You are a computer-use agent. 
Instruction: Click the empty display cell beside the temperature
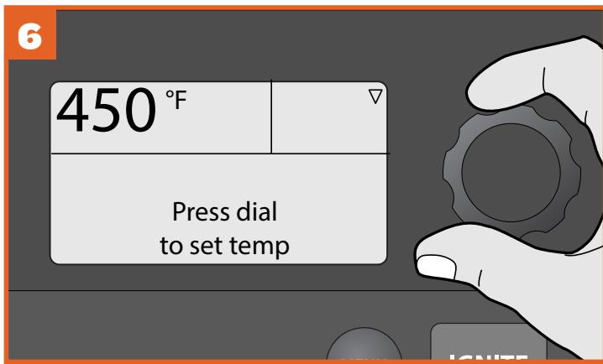point(329,117)
